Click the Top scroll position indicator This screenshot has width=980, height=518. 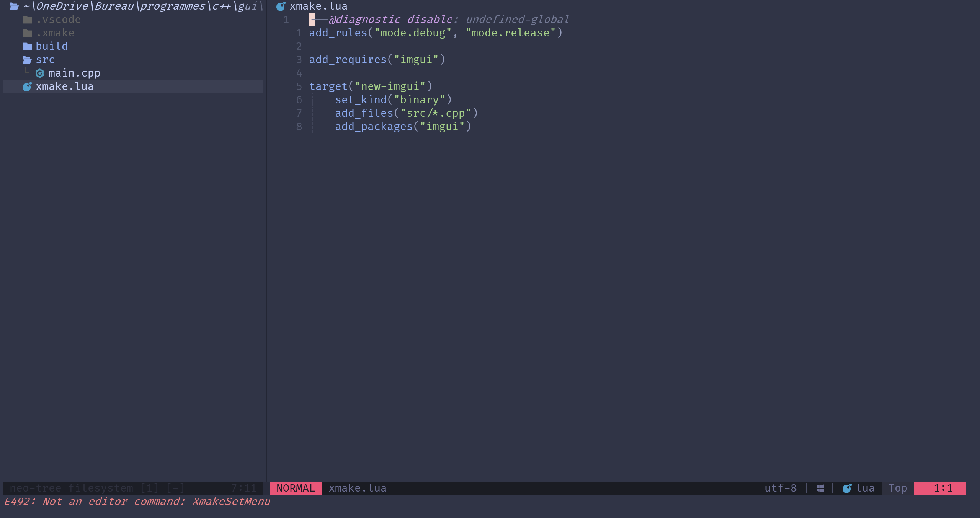[898, 488]
